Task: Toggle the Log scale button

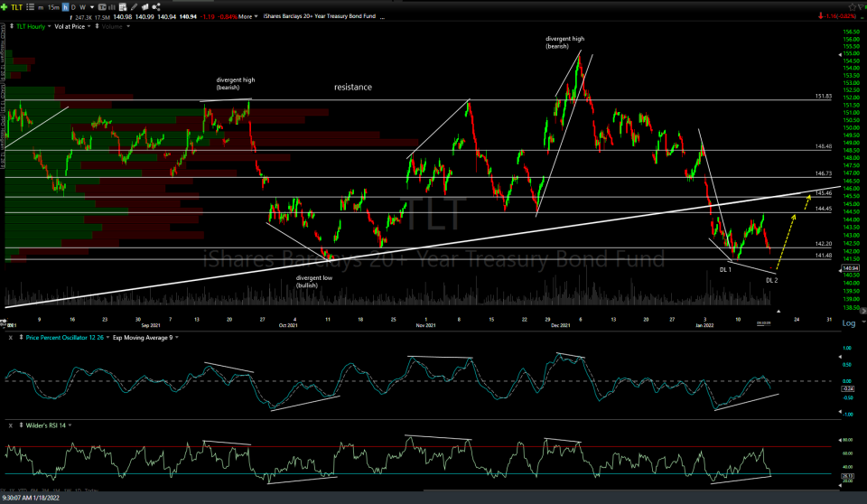Action: (x=848, y=322)
